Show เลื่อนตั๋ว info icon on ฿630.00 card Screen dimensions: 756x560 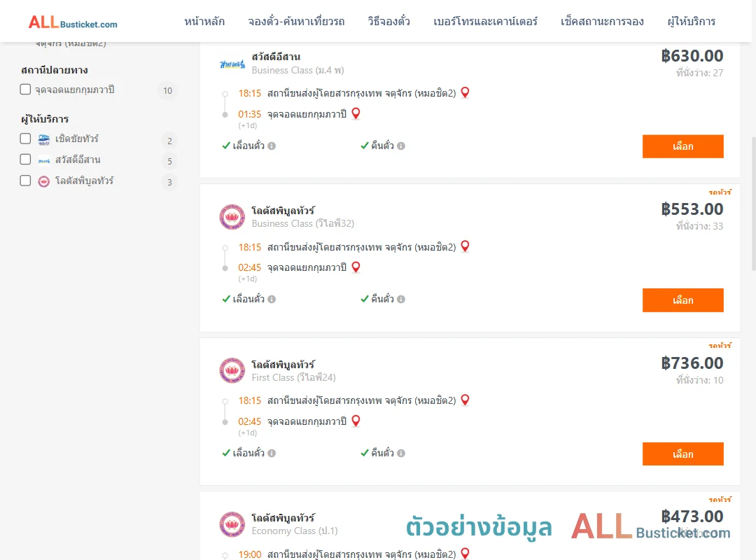tap(272, 146)
